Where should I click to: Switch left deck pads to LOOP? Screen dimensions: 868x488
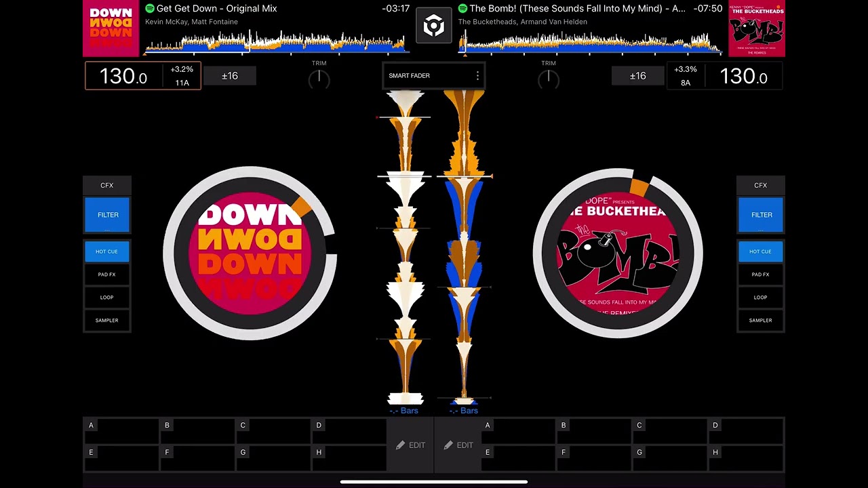coord(106,298)
